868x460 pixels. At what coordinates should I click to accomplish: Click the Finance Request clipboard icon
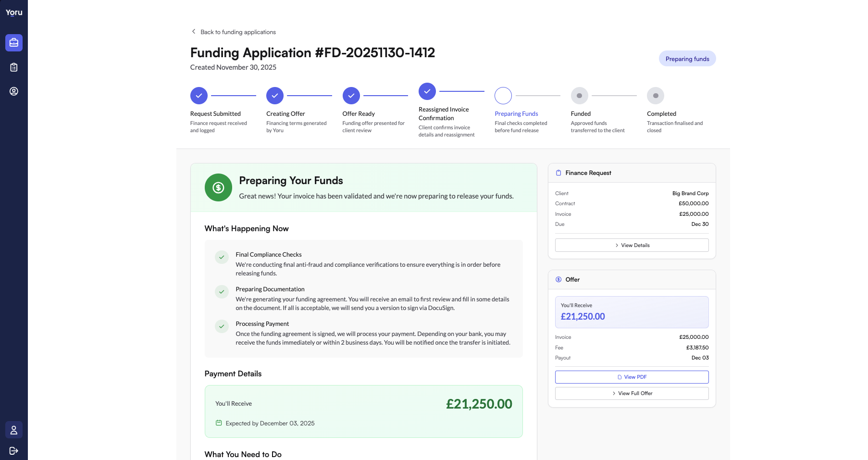(558, 173)
